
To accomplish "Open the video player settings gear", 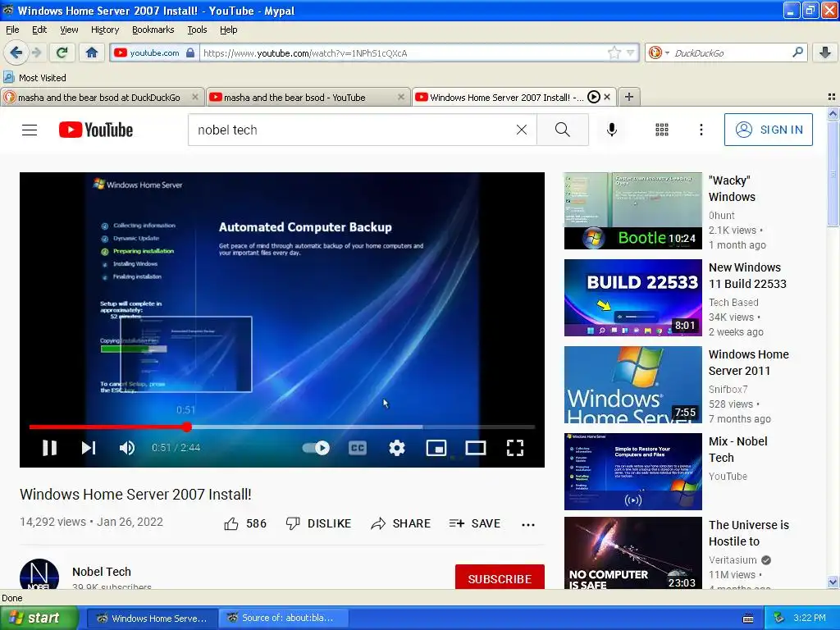I will [397, 448].
